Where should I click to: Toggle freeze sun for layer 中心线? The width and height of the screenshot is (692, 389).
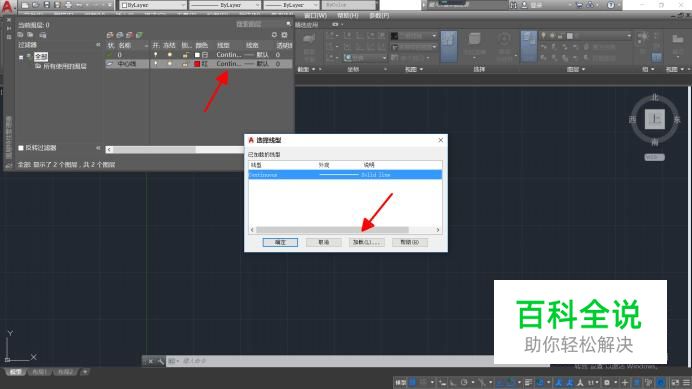(169, 64)
